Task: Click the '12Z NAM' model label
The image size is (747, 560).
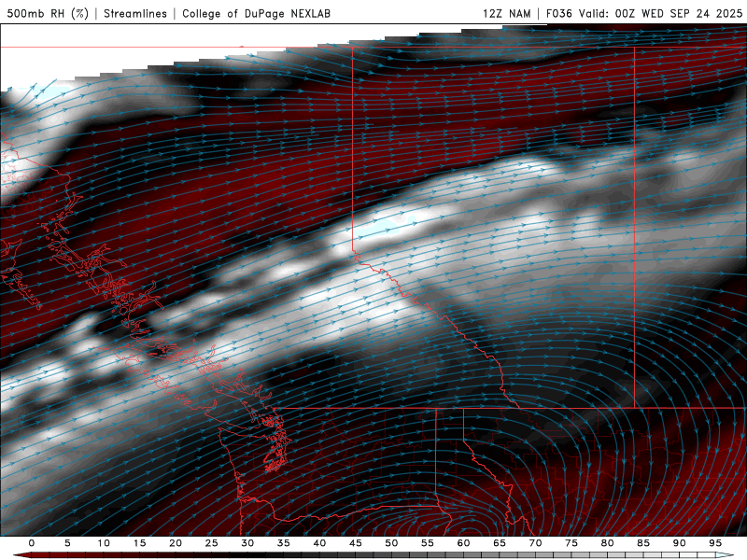Action: click(506, 13)
